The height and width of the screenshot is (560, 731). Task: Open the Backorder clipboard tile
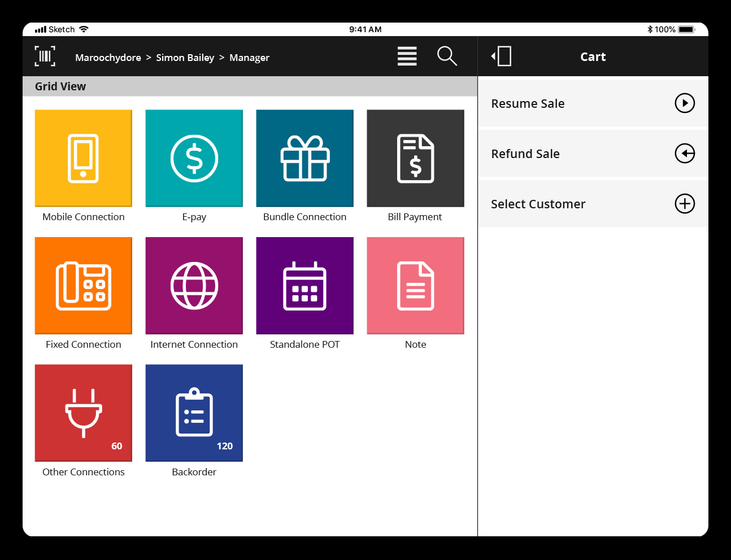194,413
